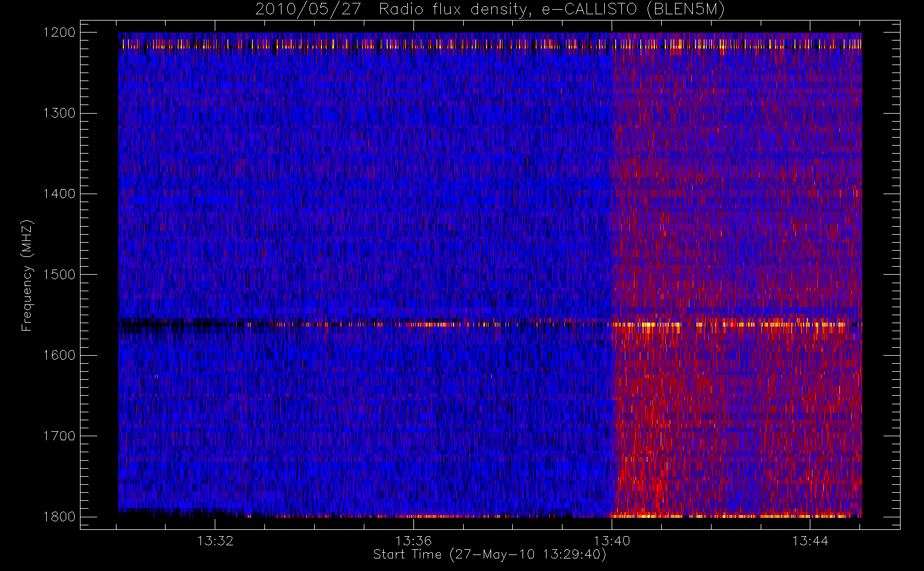Click the 1800 frequency tick label
Screen dimensions: 924x571
coord(59,517)
